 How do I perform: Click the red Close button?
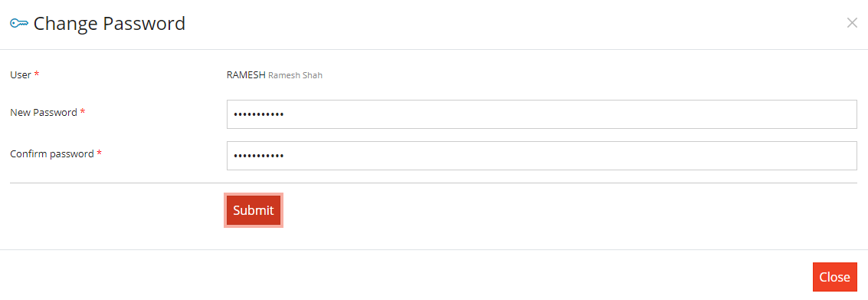click(x=835, y=277)
